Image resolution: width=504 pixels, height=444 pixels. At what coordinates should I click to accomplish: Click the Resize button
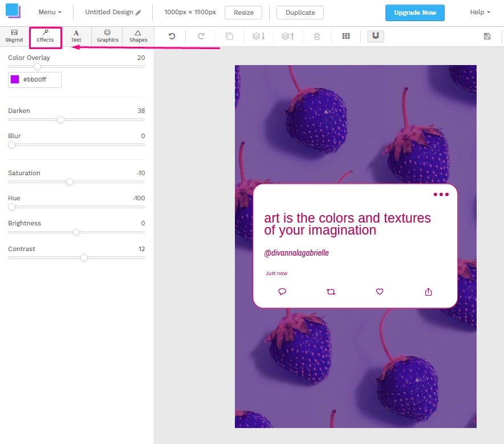243,13
